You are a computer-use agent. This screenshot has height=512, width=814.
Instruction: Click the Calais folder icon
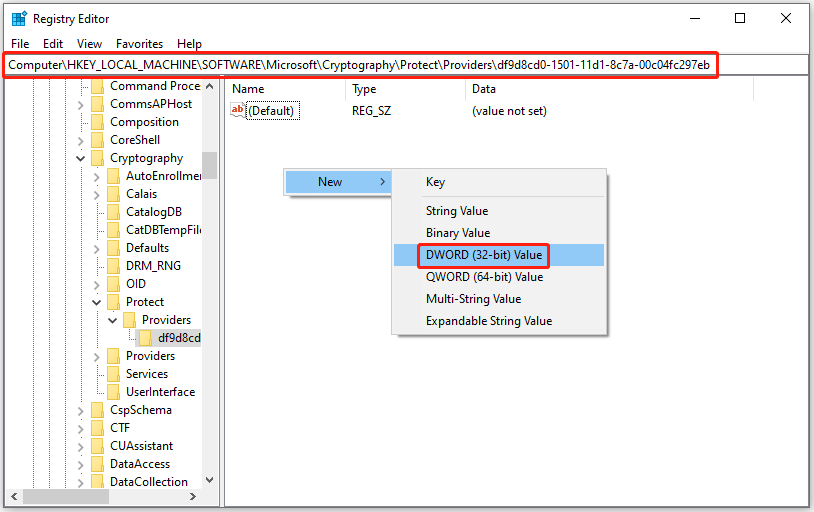pos(113,194)
